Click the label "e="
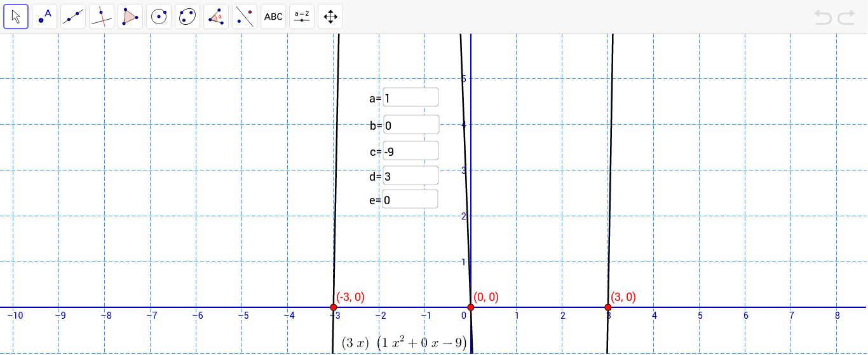 click(x=376, y=200)
